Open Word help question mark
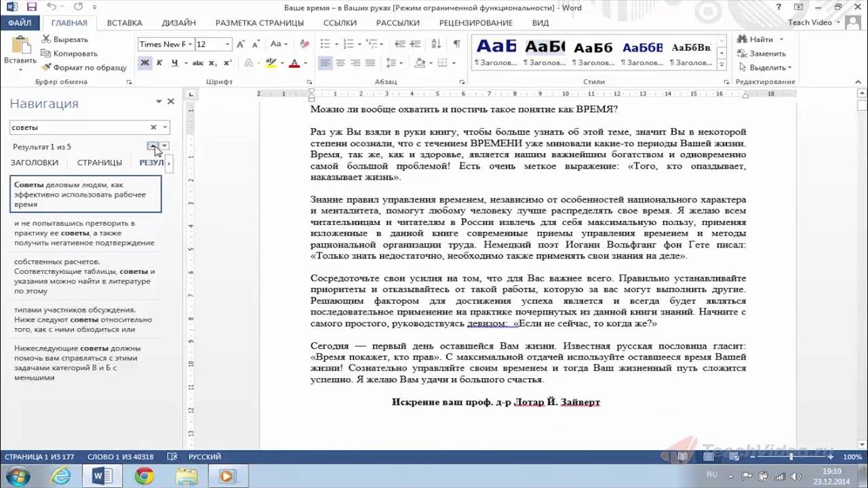The width and height of the screenshot is (868, 488). point(778,7)
